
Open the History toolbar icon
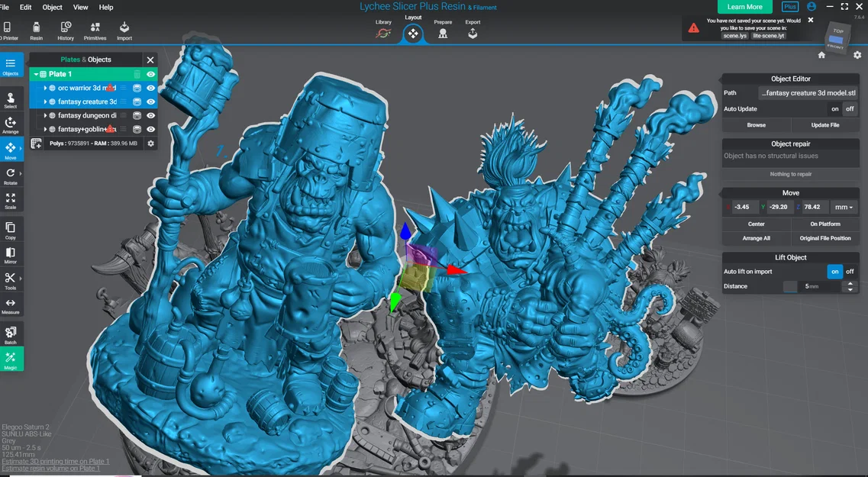coord(66,31)
